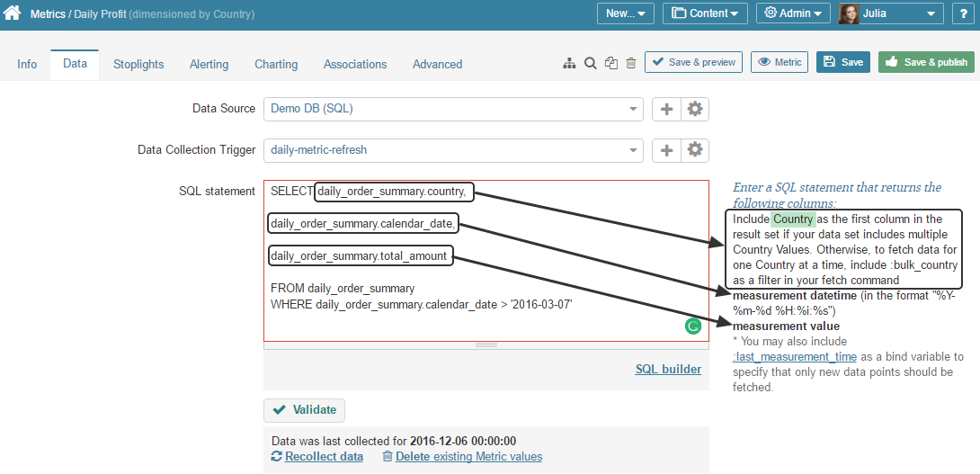Screen dimensions: 980x474
Task: Click the WHERE clause line in SQL
Action: point(422,305)
